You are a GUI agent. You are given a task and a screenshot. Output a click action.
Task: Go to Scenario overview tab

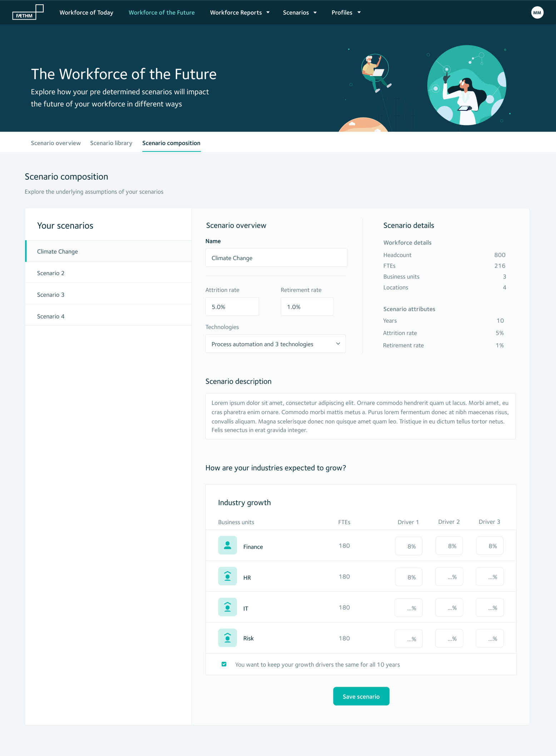click(56, 143)
